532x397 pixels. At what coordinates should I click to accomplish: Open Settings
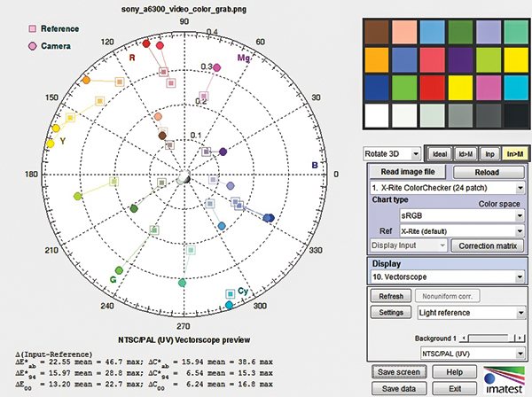[x=391, y=312]
